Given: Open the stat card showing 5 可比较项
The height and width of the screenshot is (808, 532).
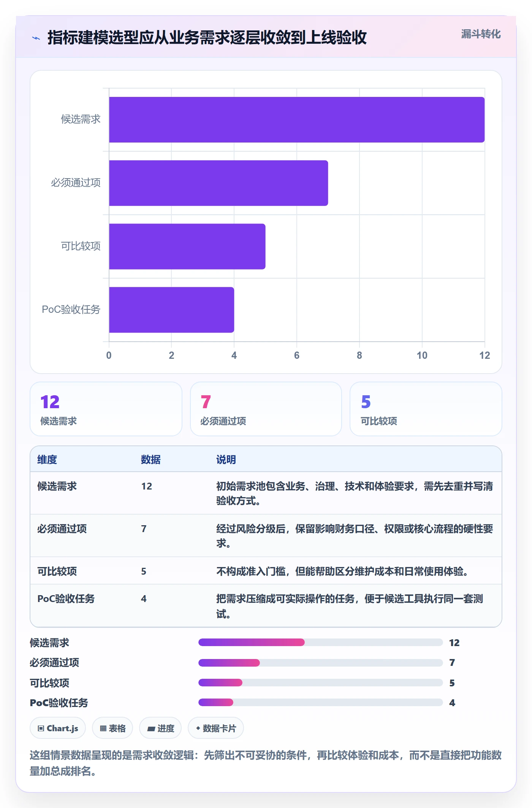Looking at the screenshot, I should (x=426, y=409).
